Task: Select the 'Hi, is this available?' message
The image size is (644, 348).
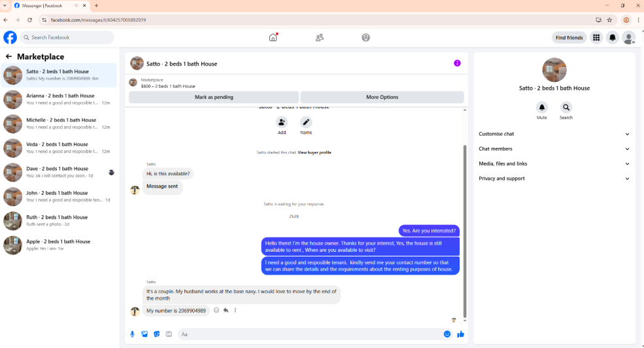Action: coord(168,174)
